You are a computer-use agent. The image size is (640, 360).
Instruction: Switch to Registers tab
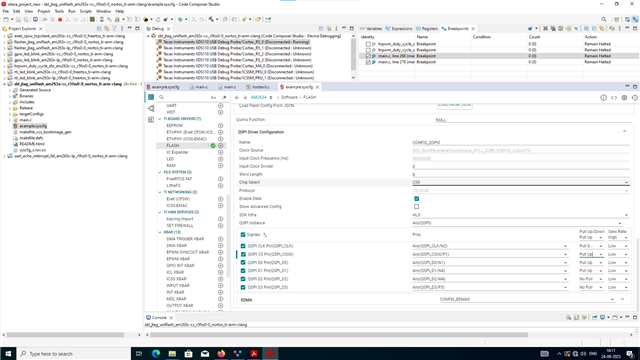(x=427, y=29)
